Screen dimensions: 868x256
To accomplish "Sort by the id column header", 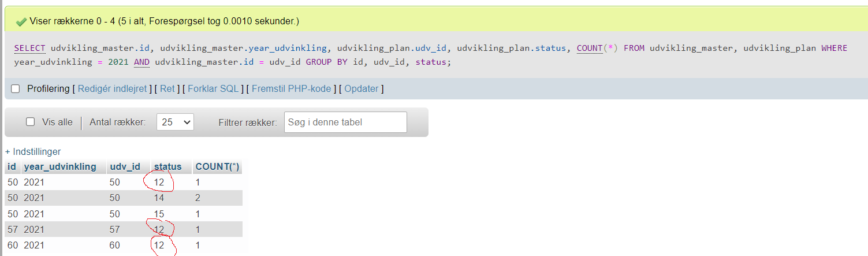I will click(x=12, y=167).
